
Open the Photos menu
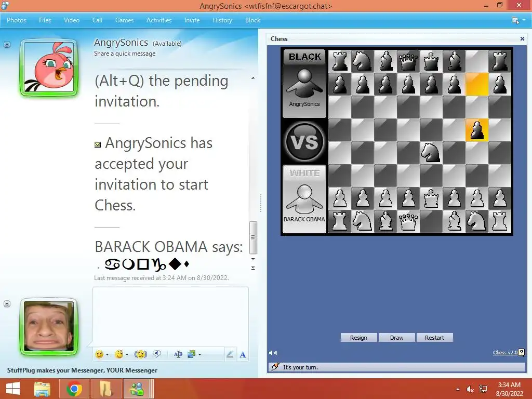(16, 20)
